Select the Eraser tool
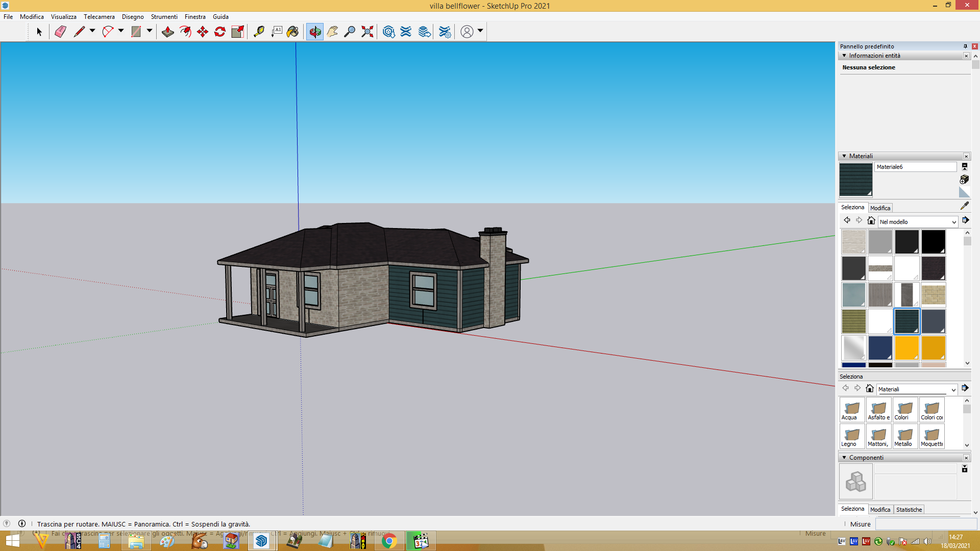 pyautogui.click(x=60, y=32)
